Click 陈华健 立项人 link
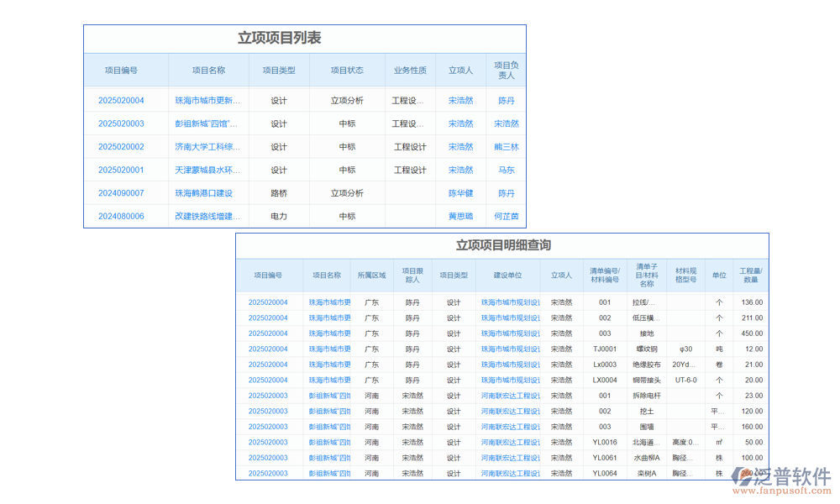This screenshot has height=504, width=840. pos(459,192)
